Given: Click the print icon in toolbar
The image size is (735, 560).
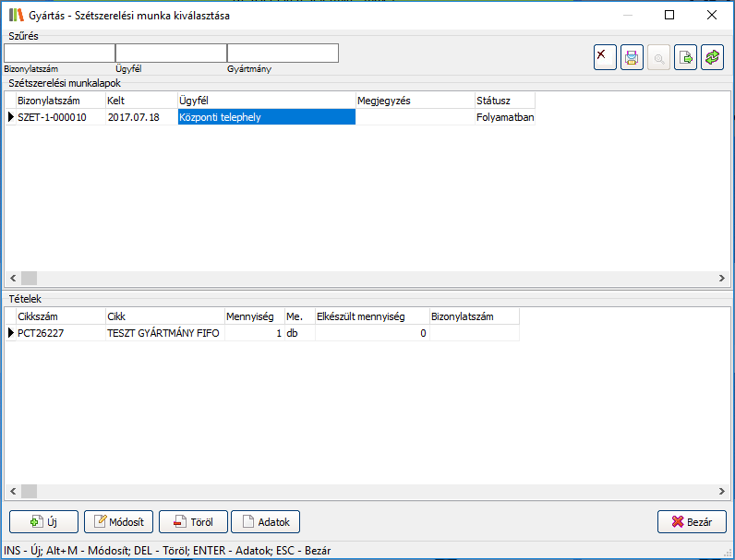Looking at the screenshot, I should point(632,57).
